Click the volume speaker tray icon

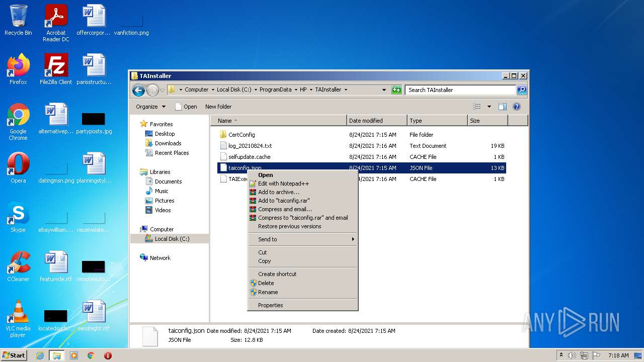[x=572, y=355]
